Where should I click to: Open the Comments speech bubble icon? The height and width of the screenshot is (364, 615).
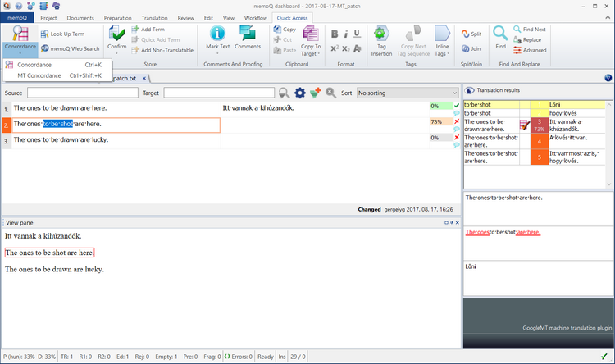pos(248,34)
